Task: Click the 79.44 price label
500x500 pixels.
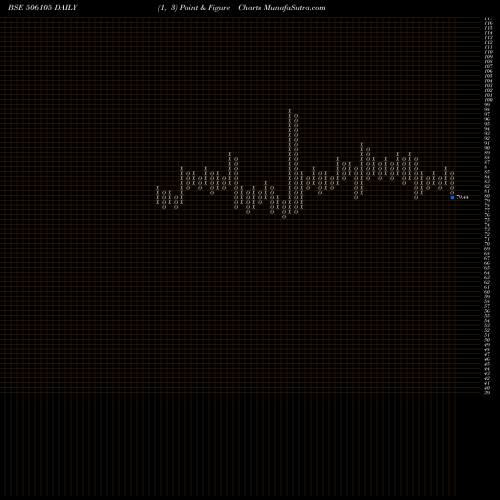Action: coord(462,197)
